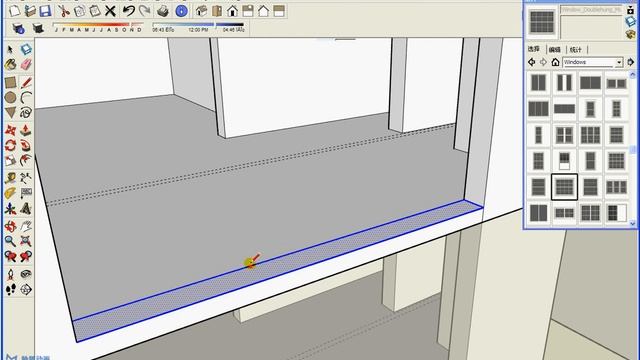640x360 pixels.
Task: Select the Rectangle tool
Action: click(10, 82)
